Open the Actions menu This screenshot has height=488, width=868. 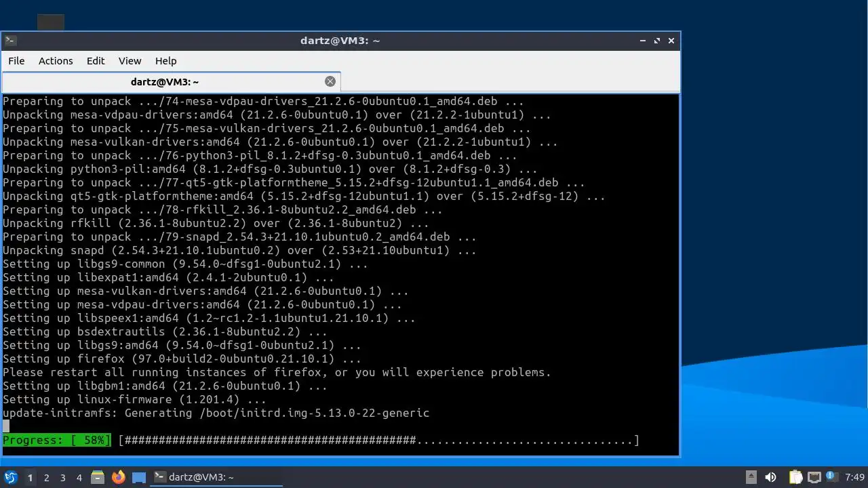56,61
